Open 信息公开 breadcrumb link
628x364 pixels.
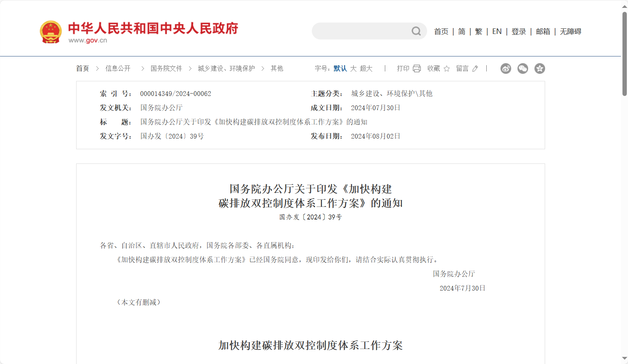[118, 69]
